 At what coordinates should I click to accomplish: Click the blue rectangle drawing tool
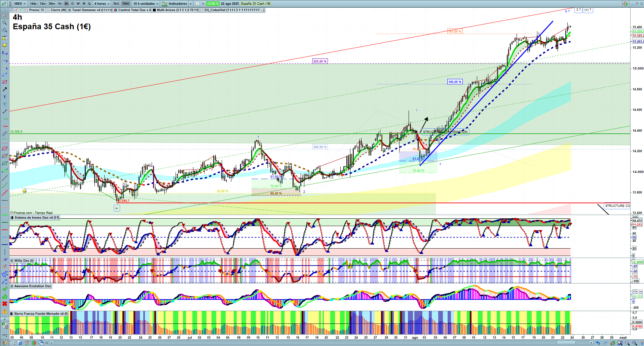point(5,75)
